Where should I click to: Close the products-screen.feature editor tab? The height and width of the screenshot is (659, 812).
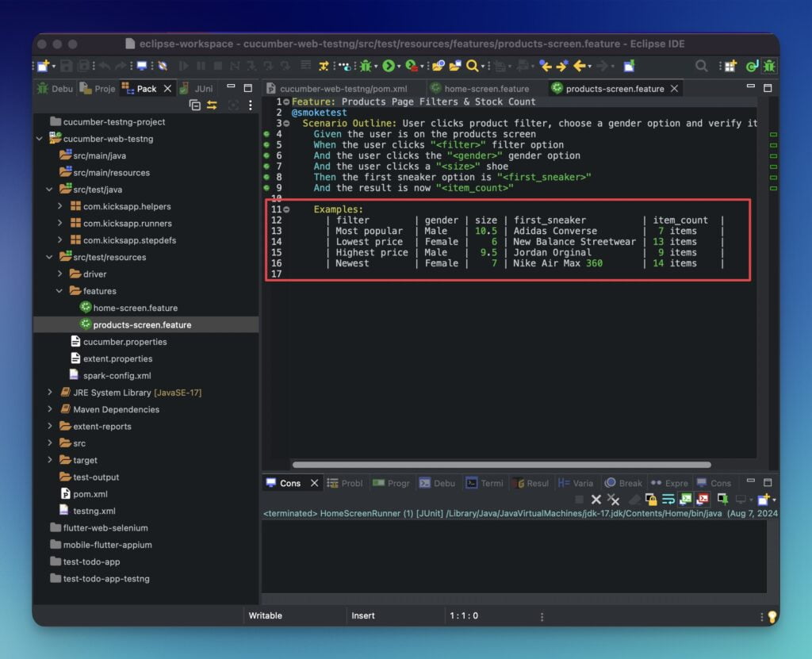(x=674, y=89)
